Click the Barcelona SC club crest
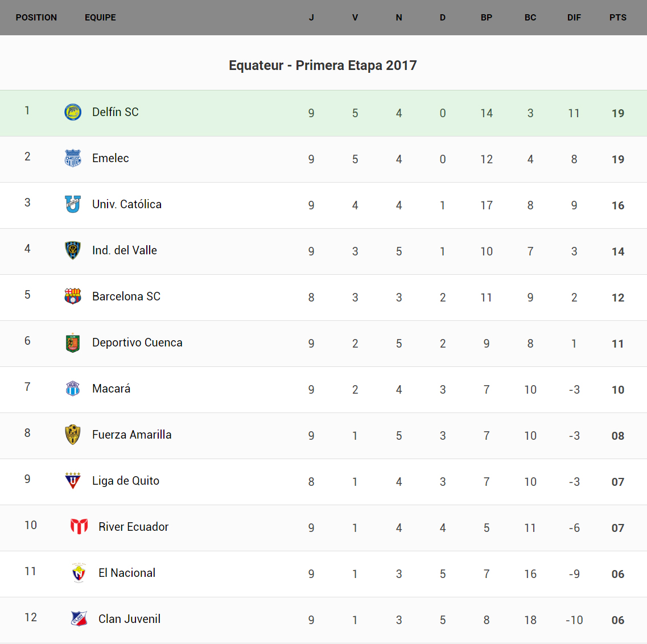Image resolution: width=647 pixels, height=644 pixels. pos(73,296)
